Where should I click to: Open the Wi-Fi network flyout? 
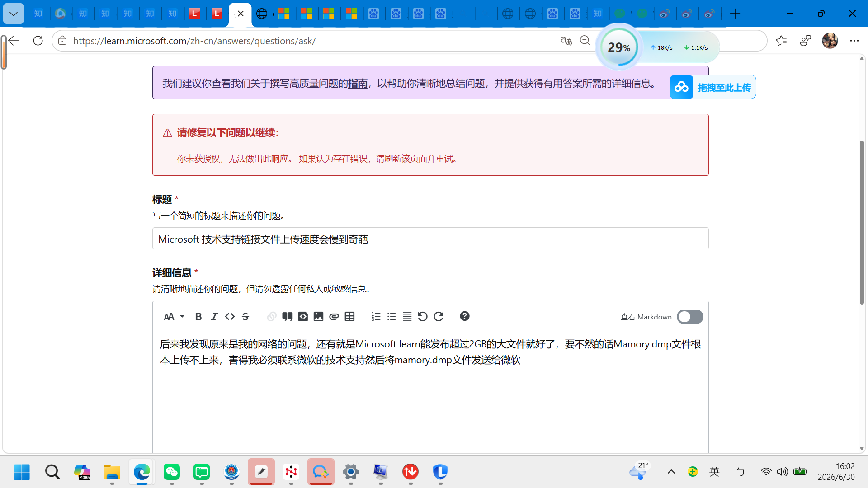coord(766,472)
